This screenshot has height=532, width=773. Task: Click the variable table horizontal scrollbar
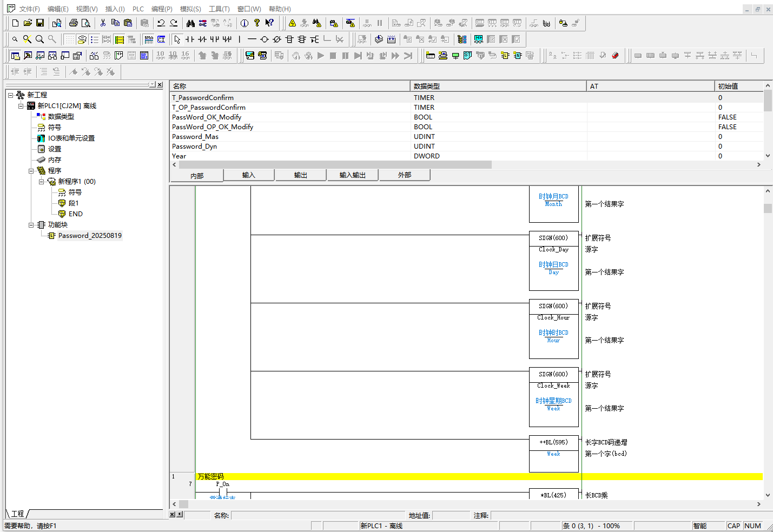(335, 165)
